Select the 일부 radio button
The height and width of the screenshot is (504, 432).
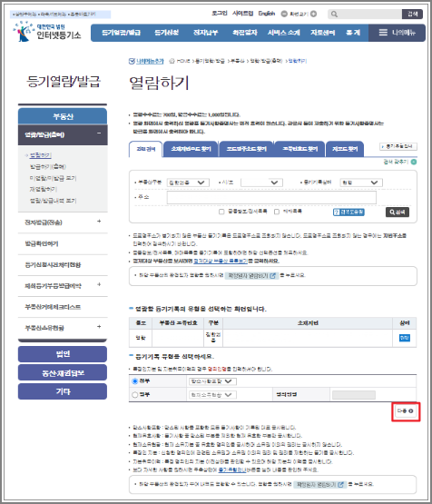click(x=135, y=395)
